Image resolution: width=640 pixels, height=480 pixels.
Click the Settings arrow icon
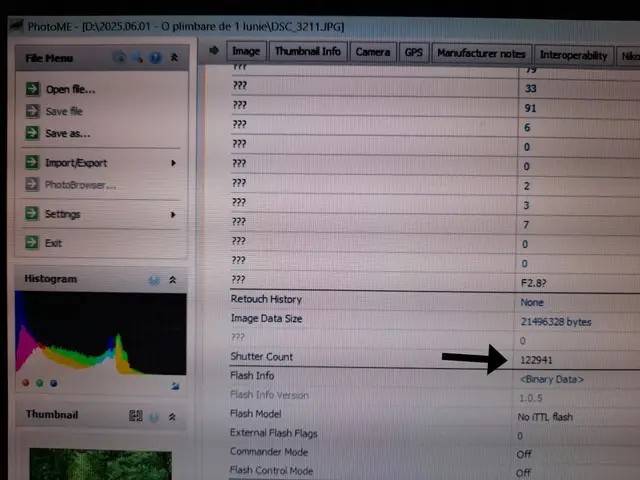[32, 213]
